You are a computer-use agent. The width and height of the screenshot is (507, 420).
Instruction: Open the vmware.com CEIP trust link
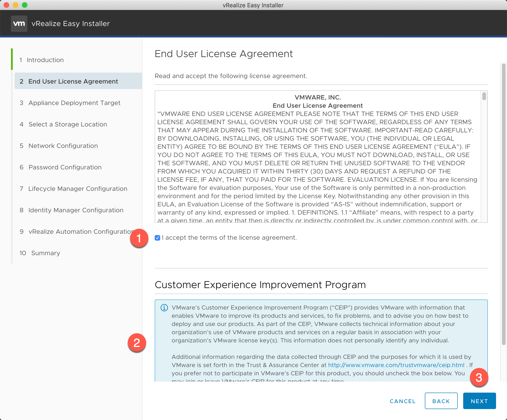396,365
